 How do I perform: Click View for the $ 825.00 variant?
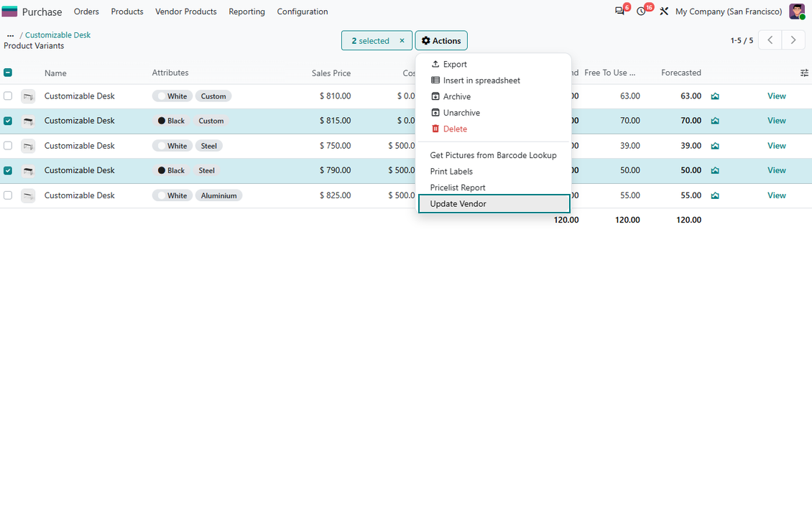click(x=776, y=195)
